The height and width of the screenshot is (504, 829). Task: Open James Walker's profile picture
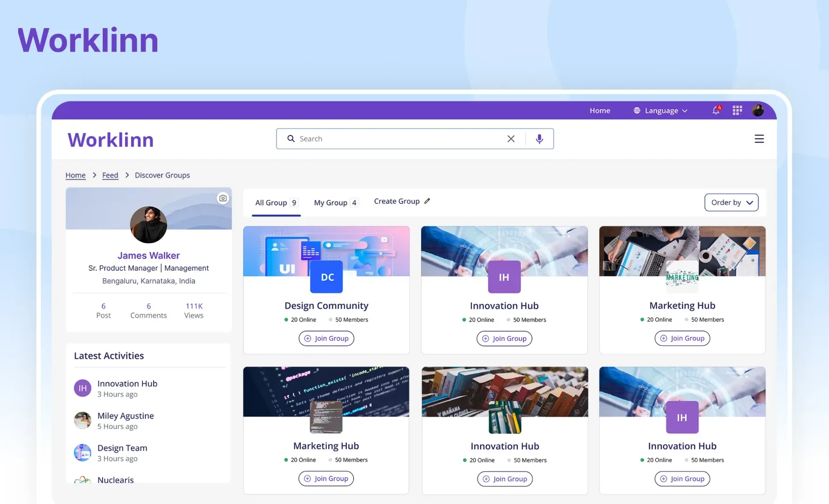tap(148, 225)
